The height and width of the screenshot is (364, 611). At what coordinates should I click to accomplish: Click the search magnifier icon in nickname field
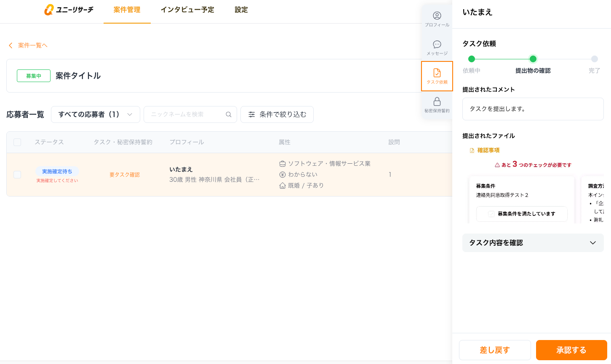(229, 114)
